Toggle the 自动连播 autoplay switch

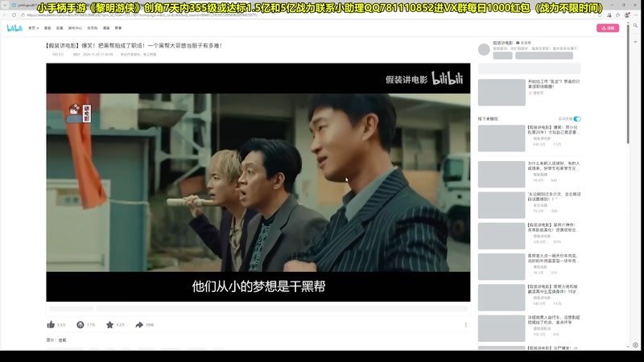576,118
